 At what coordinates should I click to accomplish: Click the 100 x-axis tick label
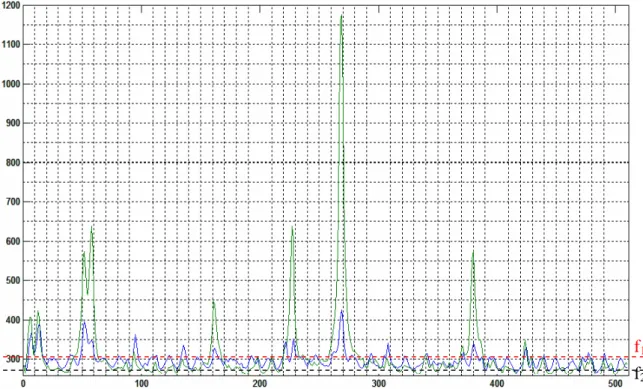[141, 384]
